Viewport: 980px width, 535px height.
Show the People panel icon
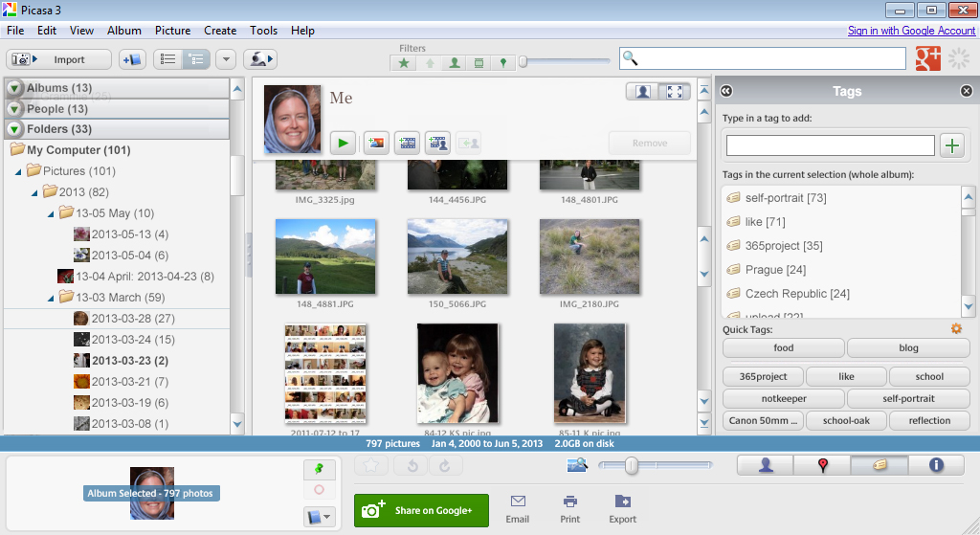pyautogui.click(x=766, y=466)
